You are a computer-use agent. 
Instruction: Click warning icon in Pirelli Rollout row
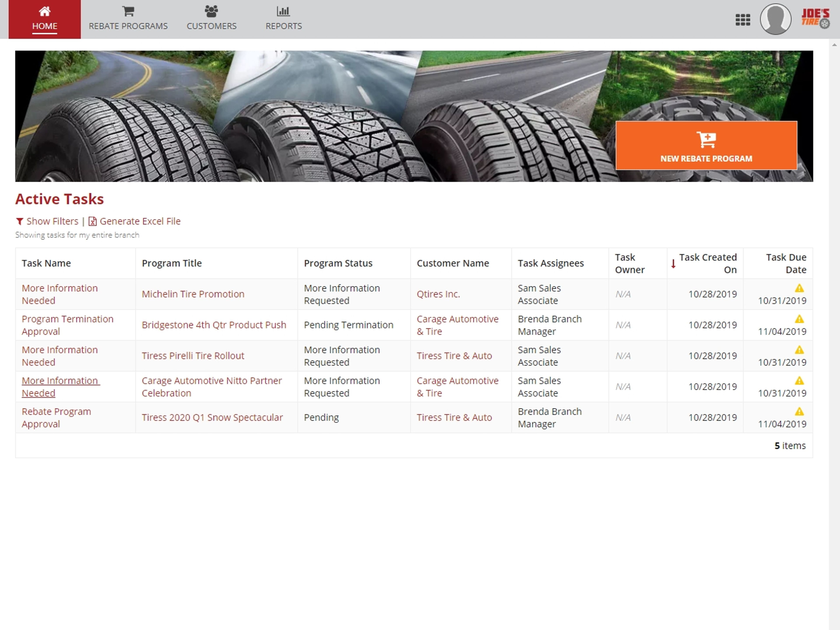pyautogui.click(x=799, y=350)
